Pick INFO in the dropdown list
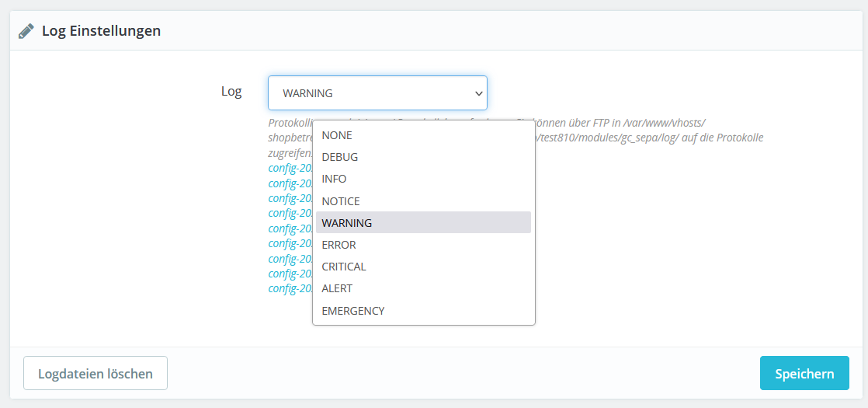 point(334,179)
